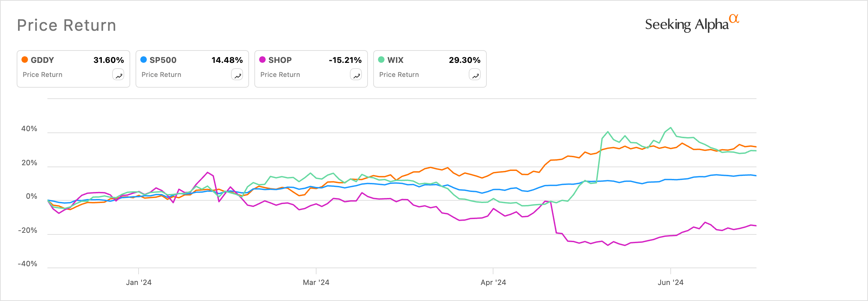Click the Mar '24 axis label
The width and height of the screenshot is (868, 301).
click(316, 283)
